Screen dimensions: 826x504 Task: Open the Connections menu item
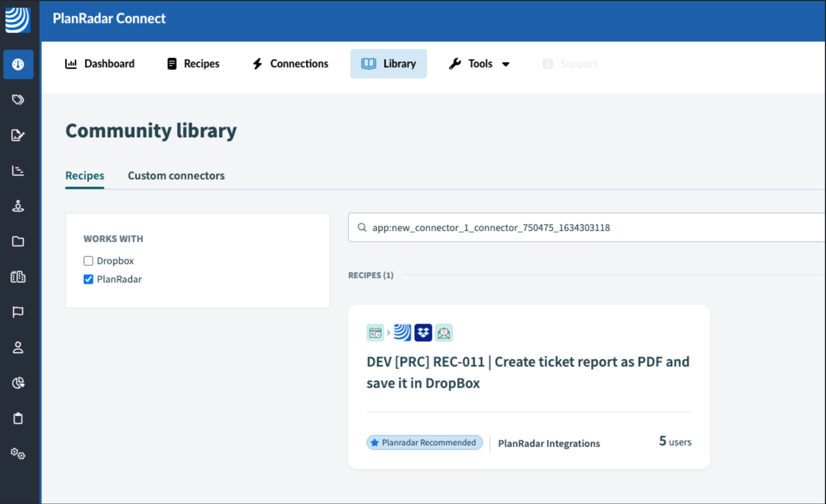point(290,64)
